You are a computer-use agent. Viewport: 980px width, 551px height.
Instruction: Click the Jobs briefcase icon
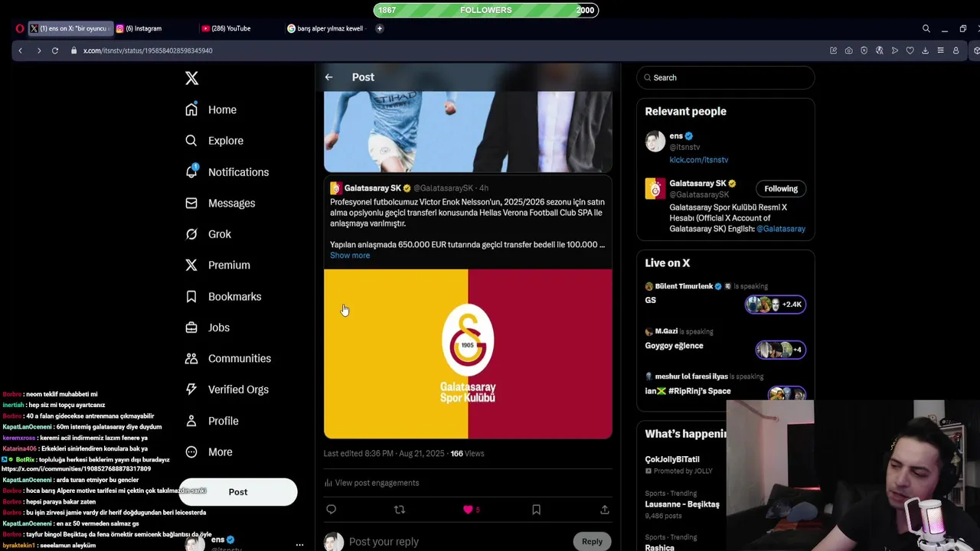(191, 328)
